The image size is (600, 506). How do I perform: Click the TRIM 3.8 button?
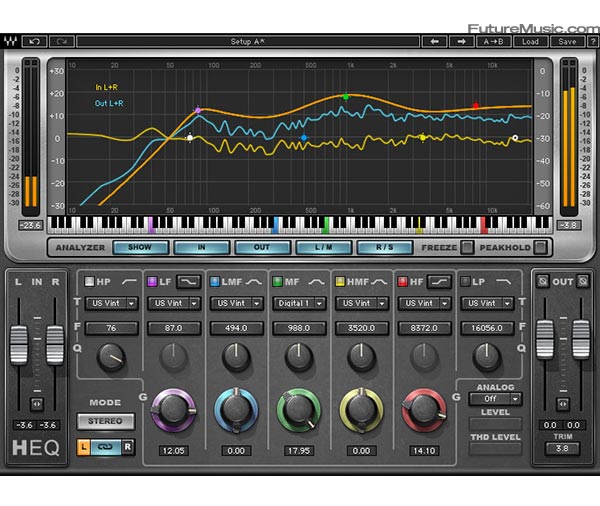click(x=562, y=448)
